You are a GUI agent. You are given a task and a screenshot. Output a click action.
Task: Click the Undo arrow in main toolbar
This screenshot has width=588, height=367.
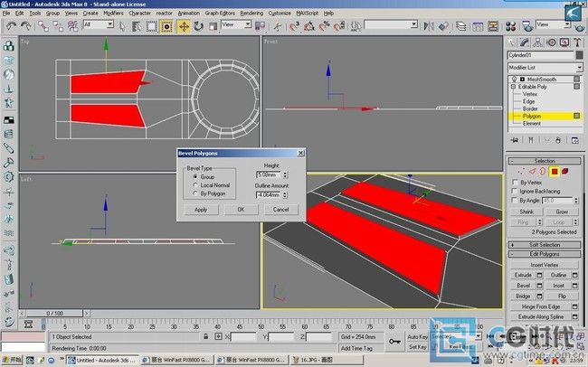point(11,26)
